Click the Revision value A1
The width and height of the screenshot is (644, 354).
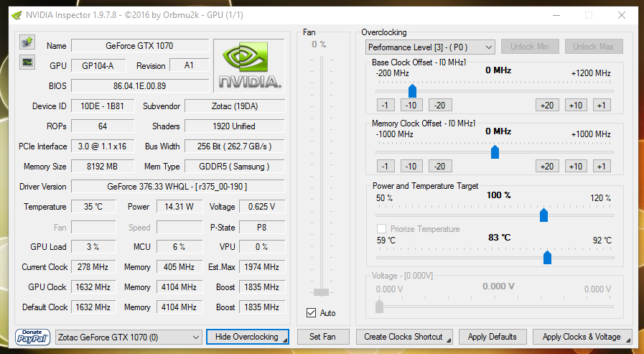tap(189, 65)
